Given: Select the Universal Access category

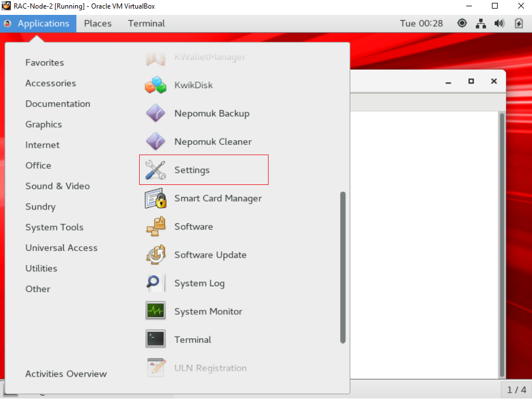Looking at the screenshot, I should coord(61,248).
